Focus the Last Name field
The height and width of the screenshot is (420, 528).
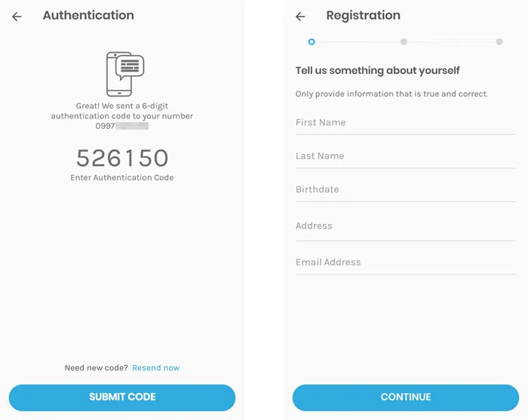[x=406, y=156]
